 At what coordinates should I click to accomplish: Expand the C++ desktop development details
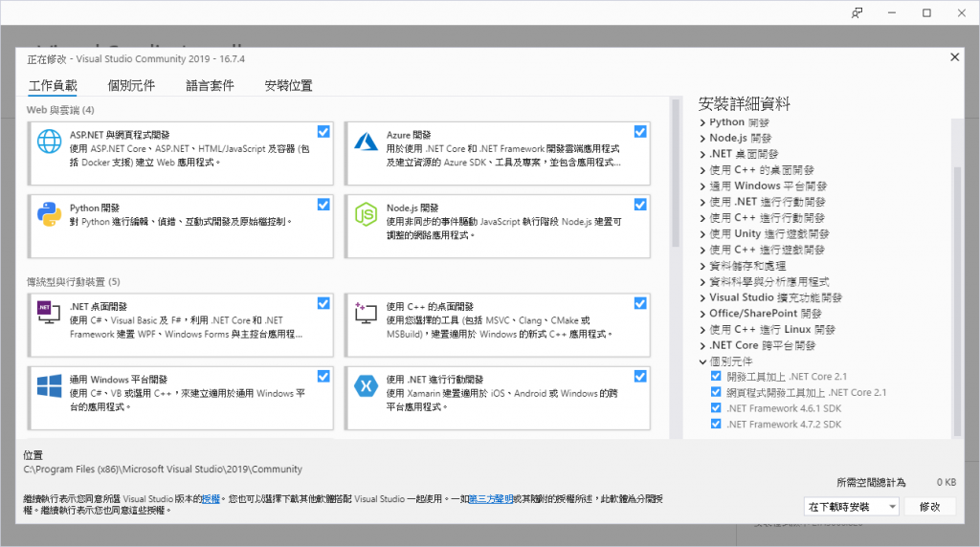point(702,170)
